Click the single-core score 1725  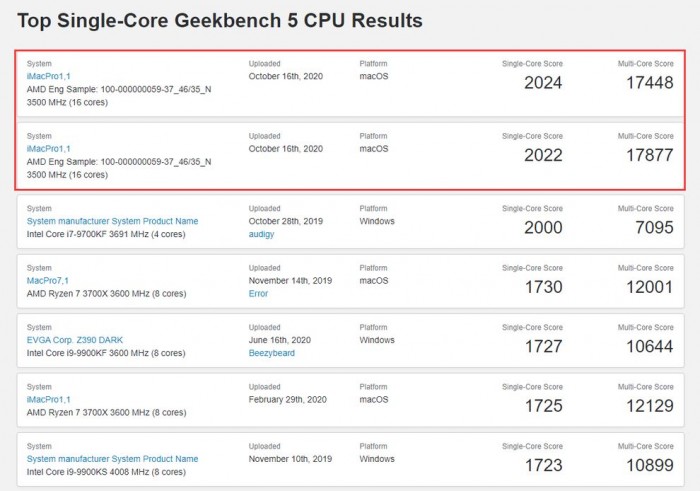point(543,406)
